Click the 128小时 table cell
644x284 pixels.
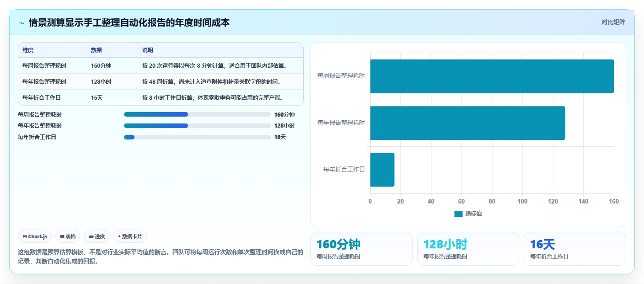101,81
